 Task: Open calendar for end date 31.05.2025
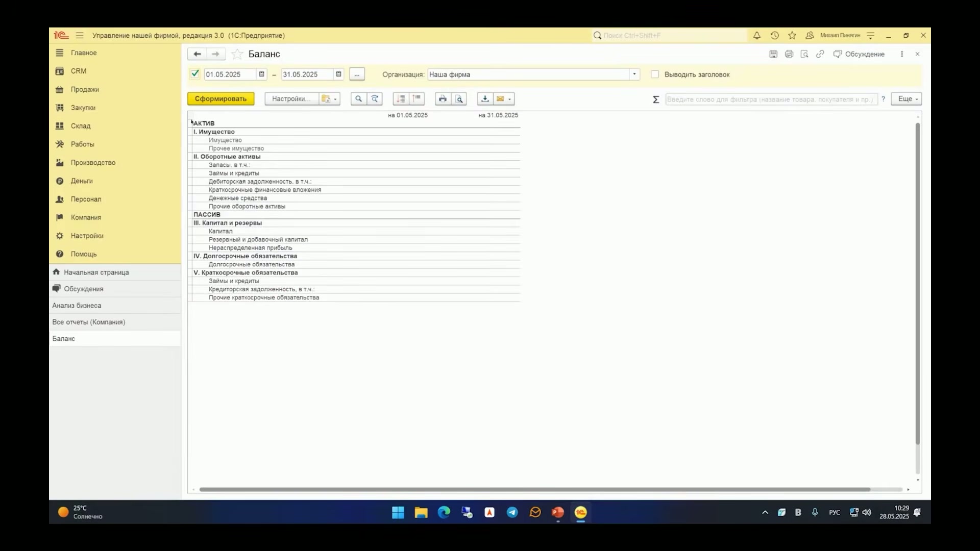(338, 74)
